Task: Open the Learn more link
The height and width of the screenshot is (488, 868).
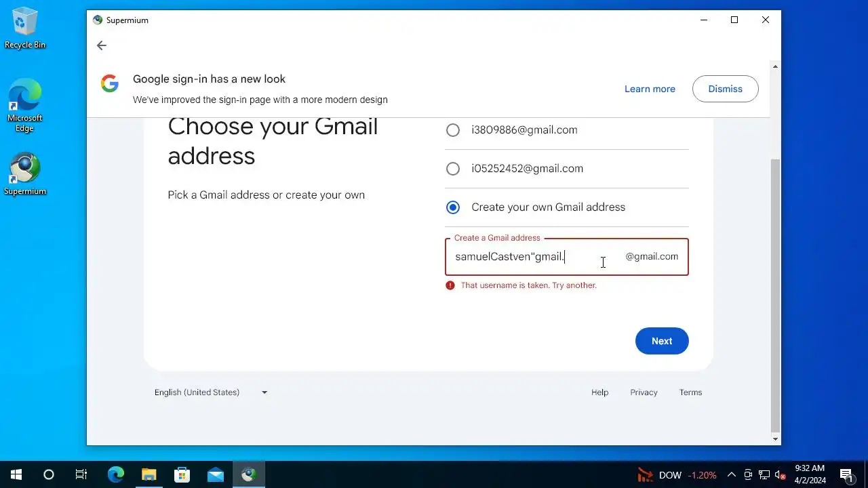Action: pyautogui.click(x=650, y=89)
